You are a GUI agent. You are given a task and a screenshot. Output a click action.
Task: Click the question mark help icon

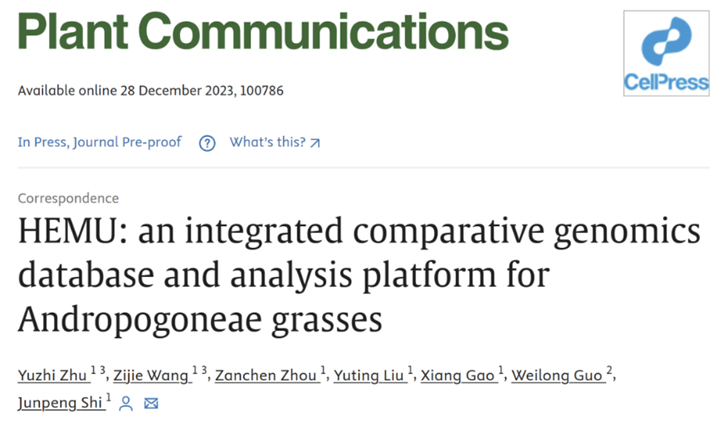click(x=207, y=143)
